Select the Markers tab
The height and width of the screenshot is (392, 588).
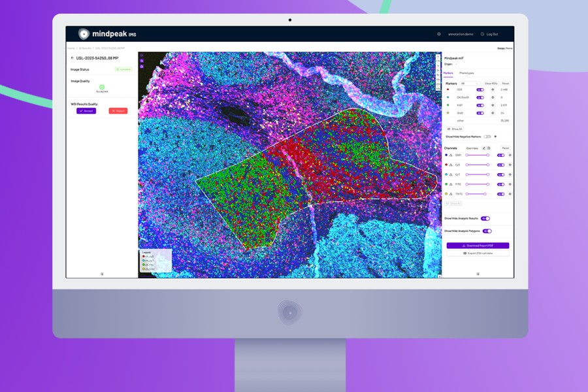click(x=449, y=73)
